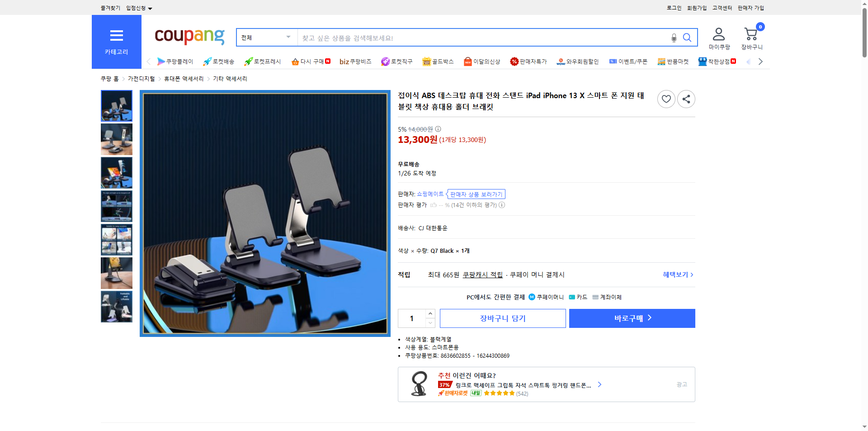The height and width of the screenshot is (431, 868).
Task: Open 고객센터 from the top menu
Action: [722, 8]
